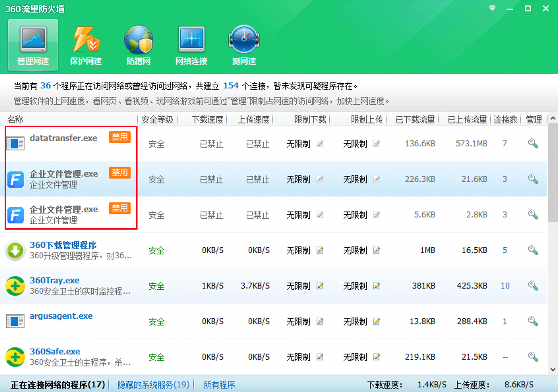
Task: Open argusagent.exe program link
Action: pyautogui.click(x=61, y=316)
